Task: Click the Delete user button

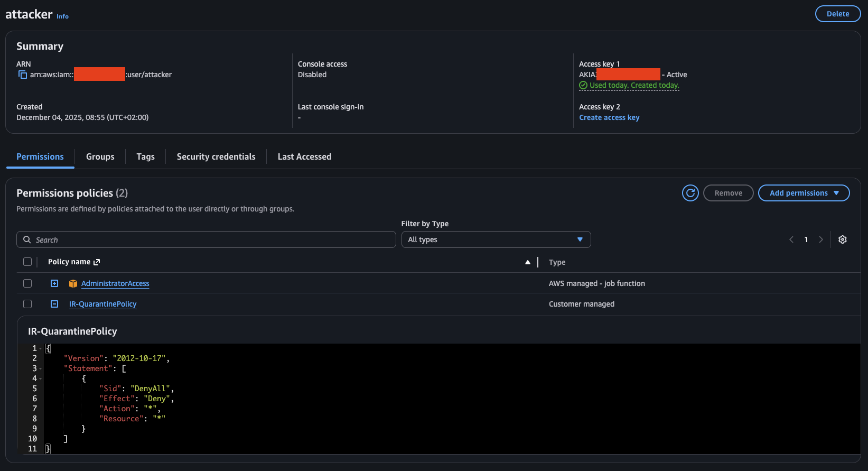Action: [837, 14]
